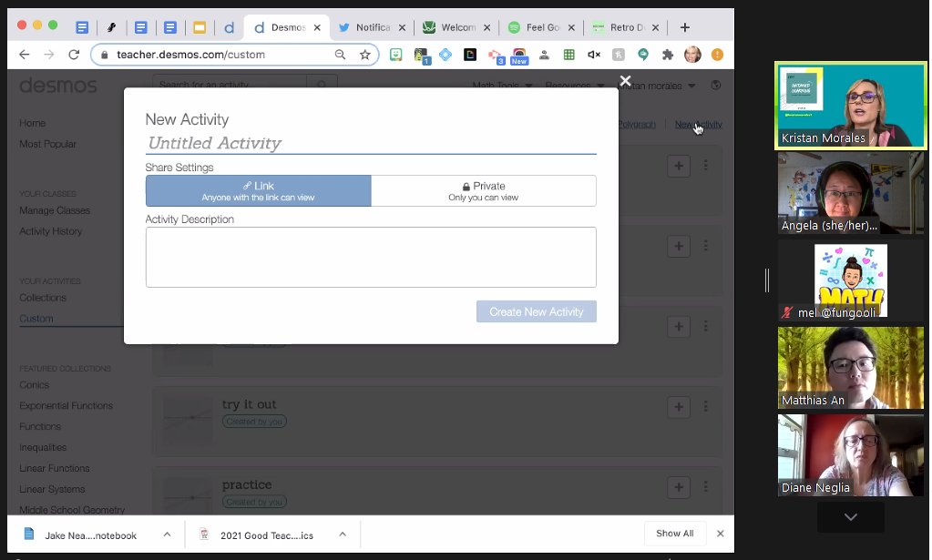Select Kristan Morales video thumbnail

point(851,105)
